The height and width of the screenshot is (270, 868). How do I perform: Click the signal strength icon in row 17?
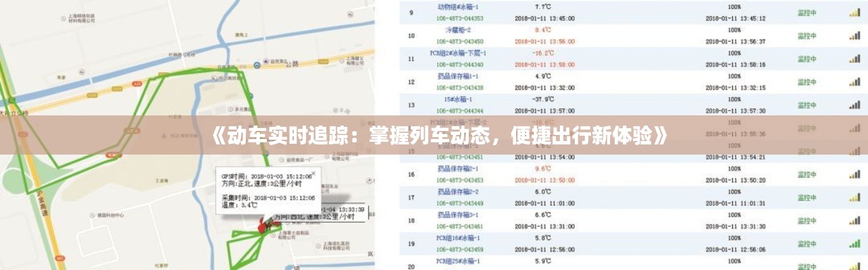point(854,197)
